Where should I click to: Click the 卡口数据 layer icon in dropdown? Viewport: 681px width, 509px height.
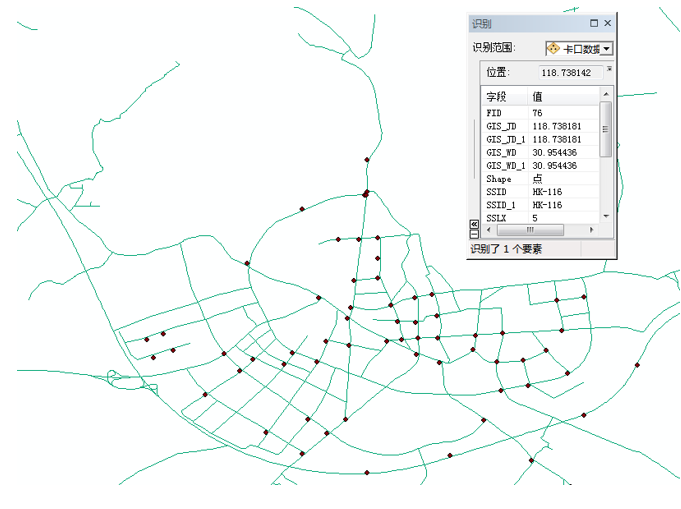point(553,48)
